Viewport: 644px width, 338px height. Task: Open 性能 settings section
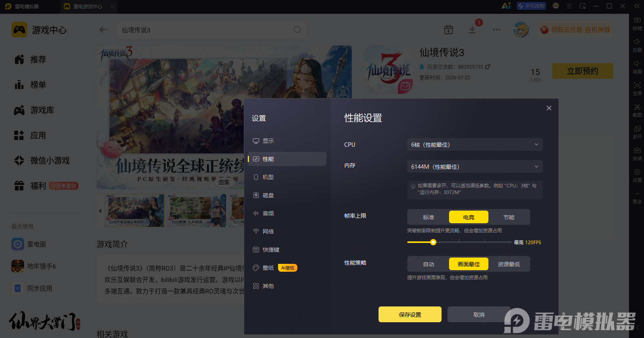pos(287,159)
